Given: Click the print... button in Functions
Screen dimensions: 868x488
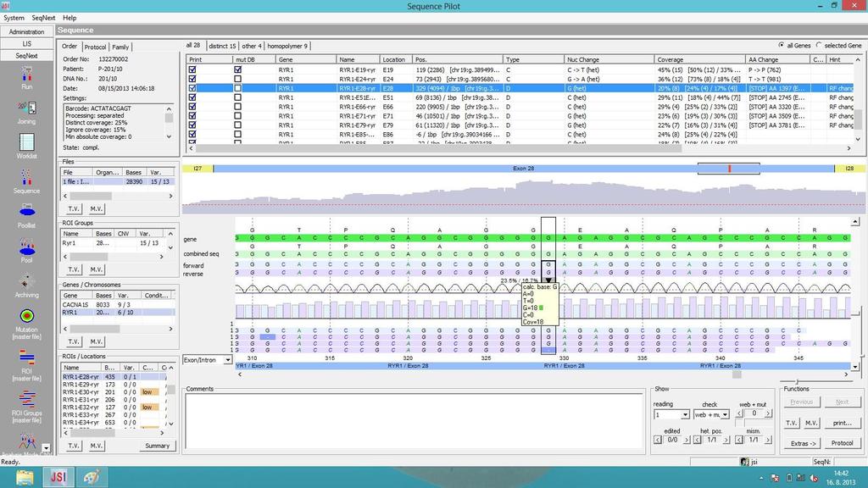Looking at the screenshot, I should (x=842, y=424).
